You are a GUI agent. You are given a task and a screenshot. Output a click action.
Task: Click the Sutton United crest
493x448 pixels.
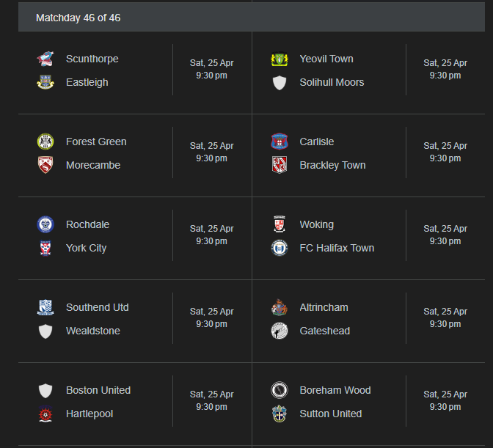coord(280,414)
